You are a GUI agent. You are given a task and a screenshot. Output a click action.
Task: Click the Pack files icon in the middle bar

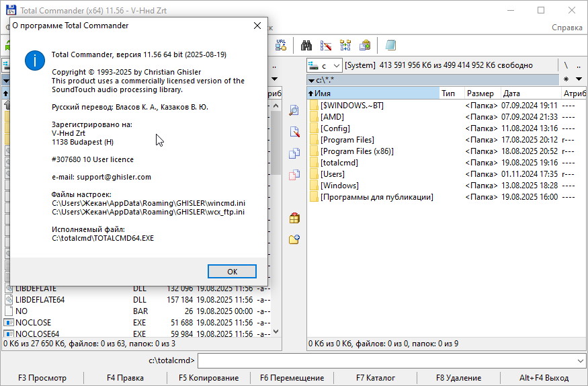pos(294,218)
